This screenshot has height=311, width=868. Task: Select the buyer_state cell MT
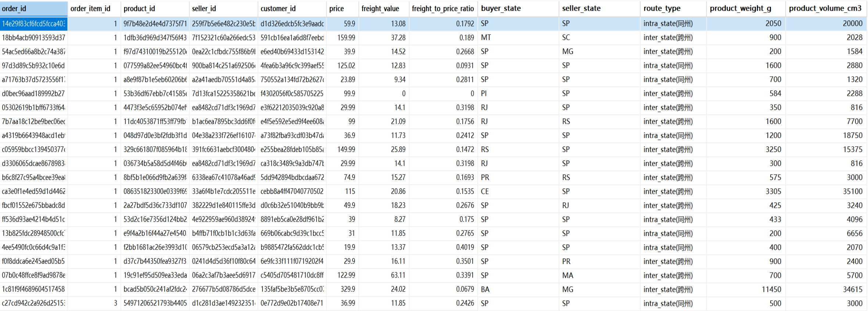pos(518,37)
